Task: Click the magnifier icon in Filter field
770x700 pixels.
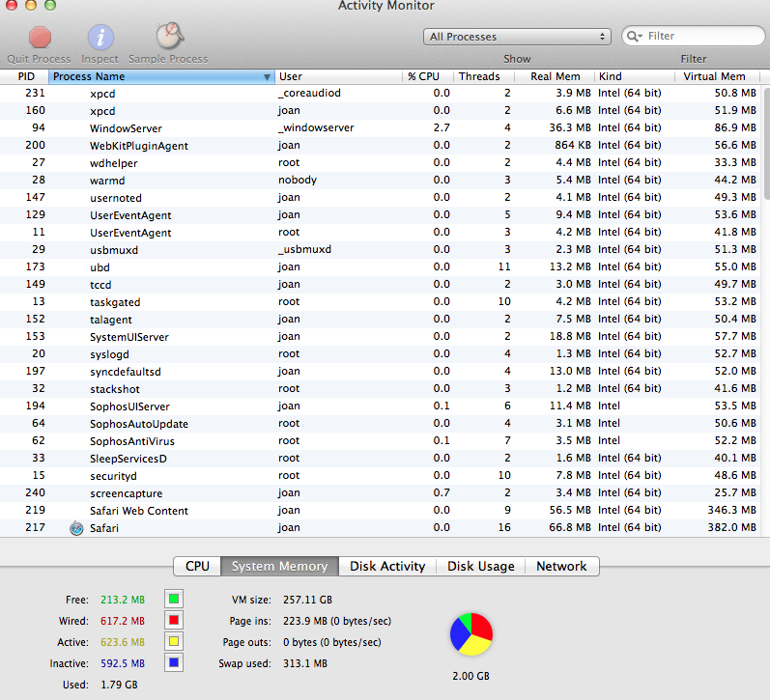Action: (x=634, y=37)
